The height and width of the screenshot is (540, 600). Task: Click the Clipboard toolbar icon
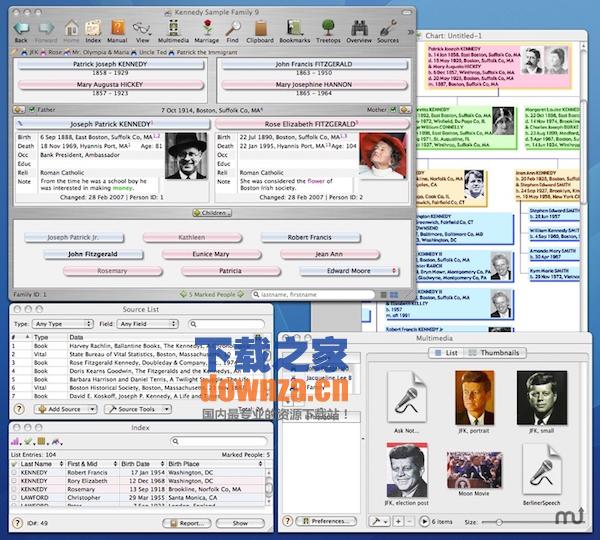(x=260, y=29)
